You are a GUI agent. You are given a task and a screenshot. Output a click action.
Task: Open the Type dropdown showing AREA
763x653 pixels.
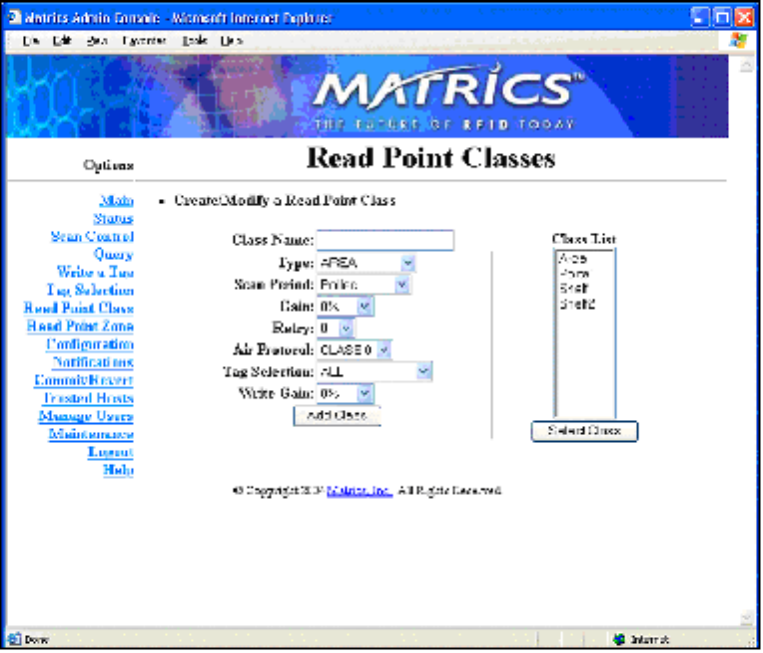click(x=365, y=264)
